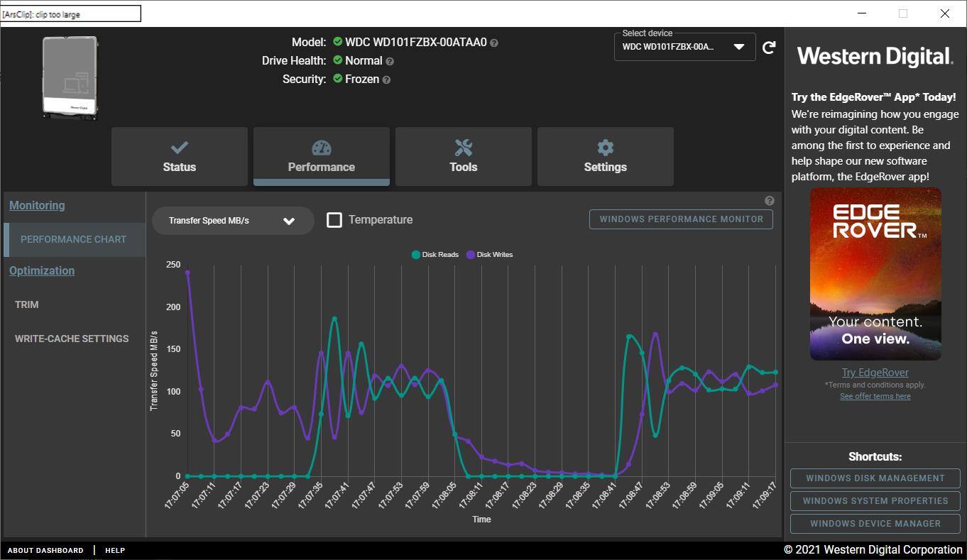Open the Tools tab with wrench icon
The height and width of the screenshot is (560, 967).
[x=463, y=157]
